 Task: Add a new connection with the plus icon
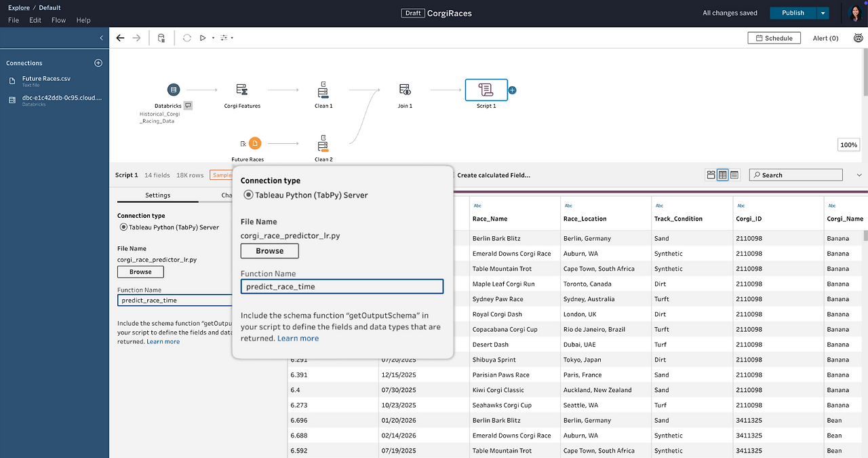[98, 63]
